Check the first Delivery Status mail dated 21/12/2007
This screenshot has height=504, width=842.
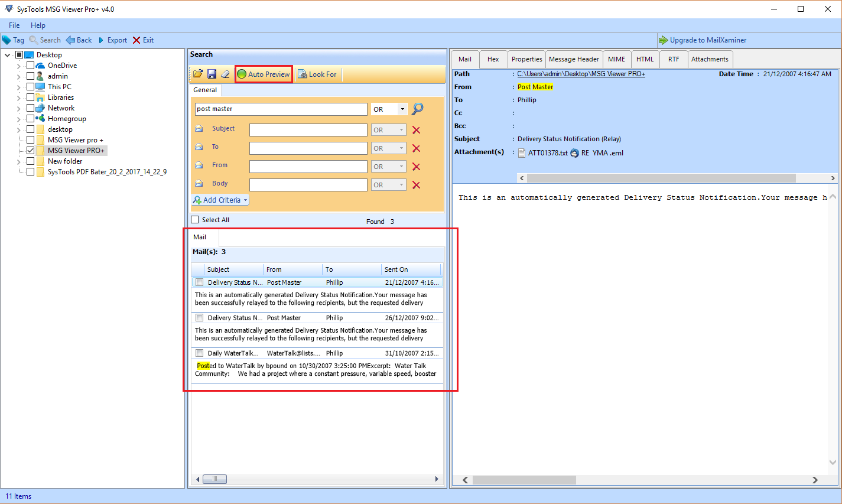click(200, 282)
